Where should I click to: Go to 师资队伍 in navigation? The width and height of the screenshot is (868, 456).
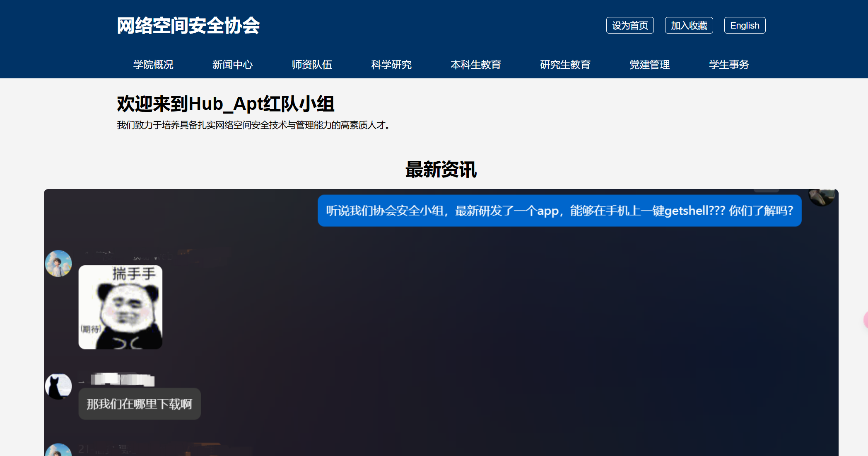[x=312, y=65]
